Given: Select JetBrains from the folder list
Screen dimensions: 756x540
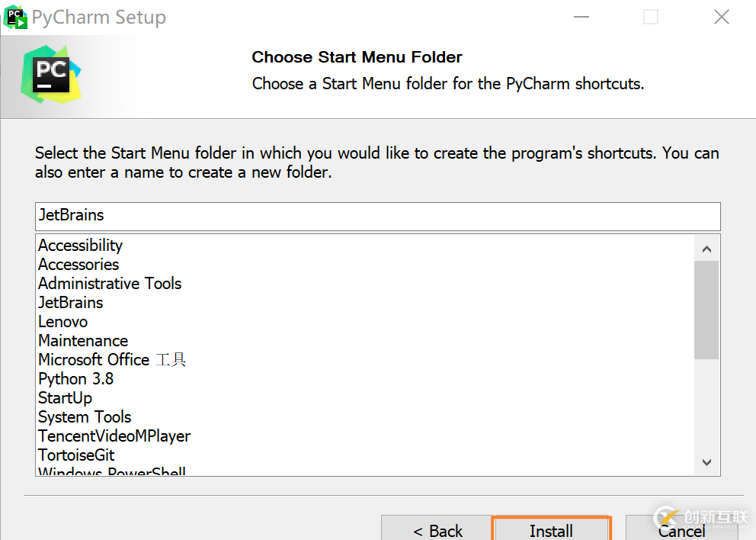Looking at the screenshot, I should coord(70,302).
